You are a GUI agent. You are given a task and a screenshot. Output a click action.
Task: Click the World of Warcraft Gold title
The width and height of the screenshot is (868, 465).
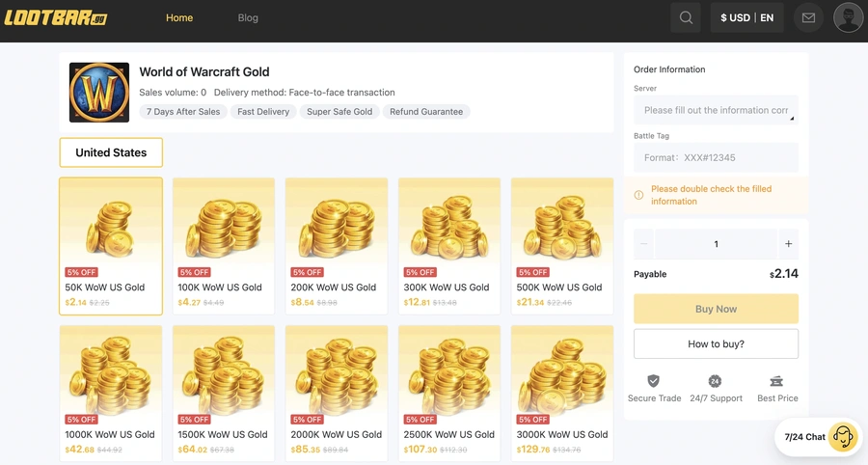tap(204, 72)
